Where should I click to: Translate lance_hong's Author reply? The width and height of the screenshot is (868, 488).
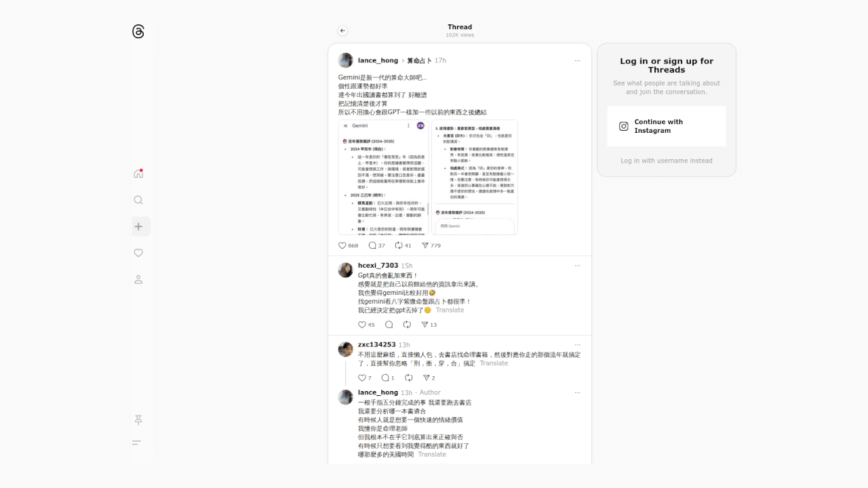pos(432,454)
